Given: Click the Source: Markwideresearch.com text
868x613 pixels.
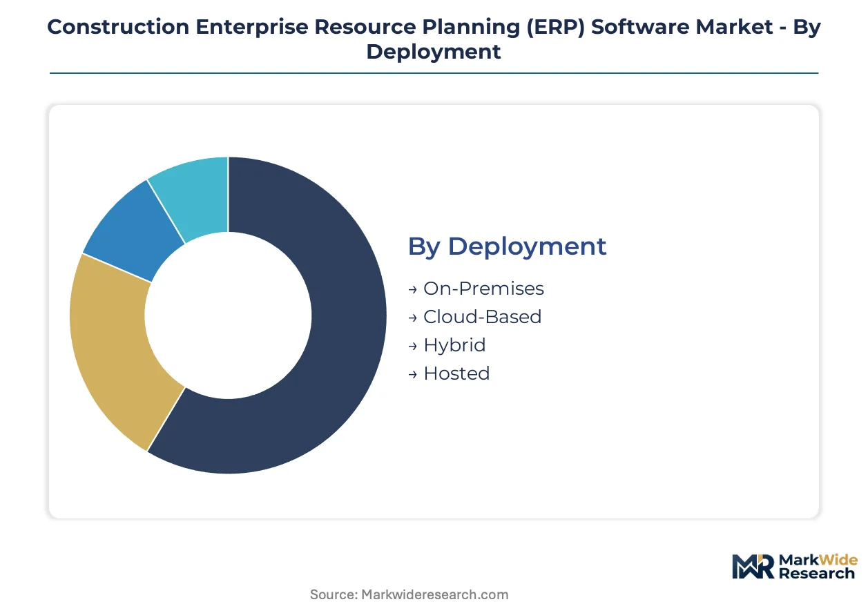Looking at the screenshot, I should coord(409,594).
